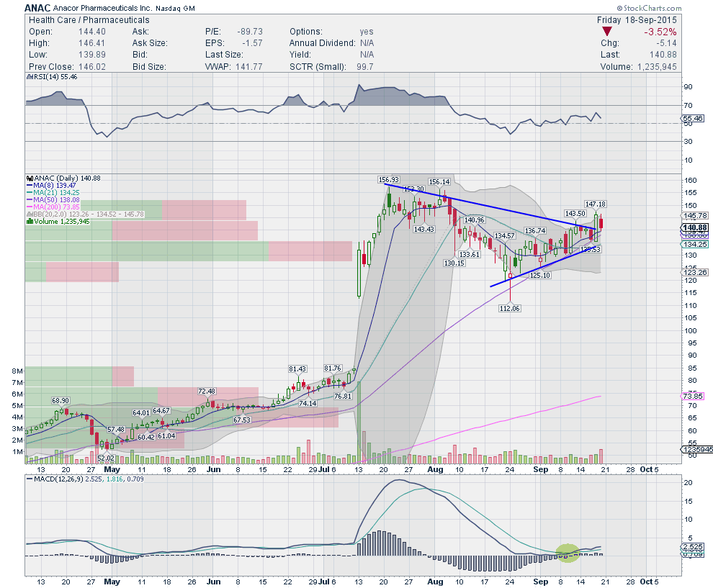Click the 145.78 upper band axis tag

(x=695, y=215)
